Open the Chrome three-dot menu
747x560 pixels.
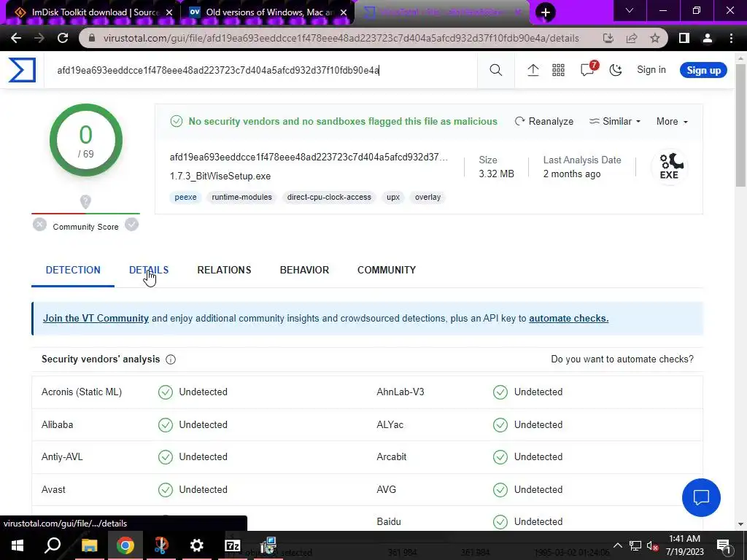(x=731, y=38)
